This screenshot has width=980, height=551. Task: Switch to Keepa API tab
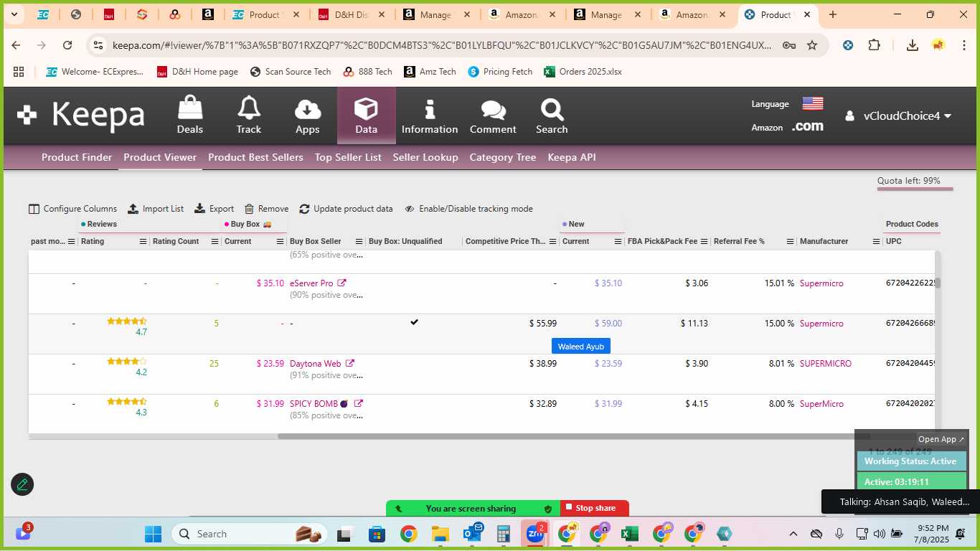(x=572, y=157)
